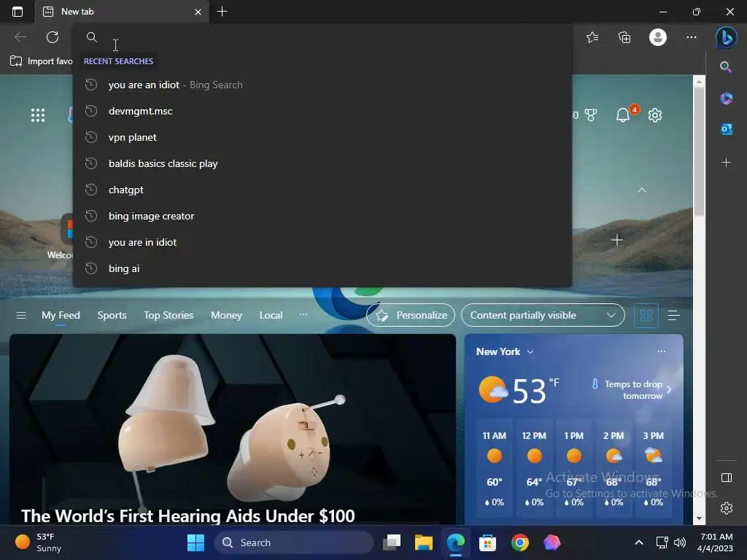
Task: Open the Content partially visible dropdown
Action: [x=543, y=315]
